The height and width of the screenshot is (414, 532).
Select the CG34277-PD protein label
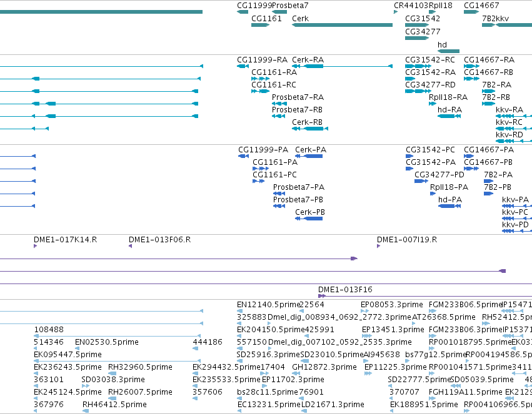pyautogui.click(x=439, y=175)
